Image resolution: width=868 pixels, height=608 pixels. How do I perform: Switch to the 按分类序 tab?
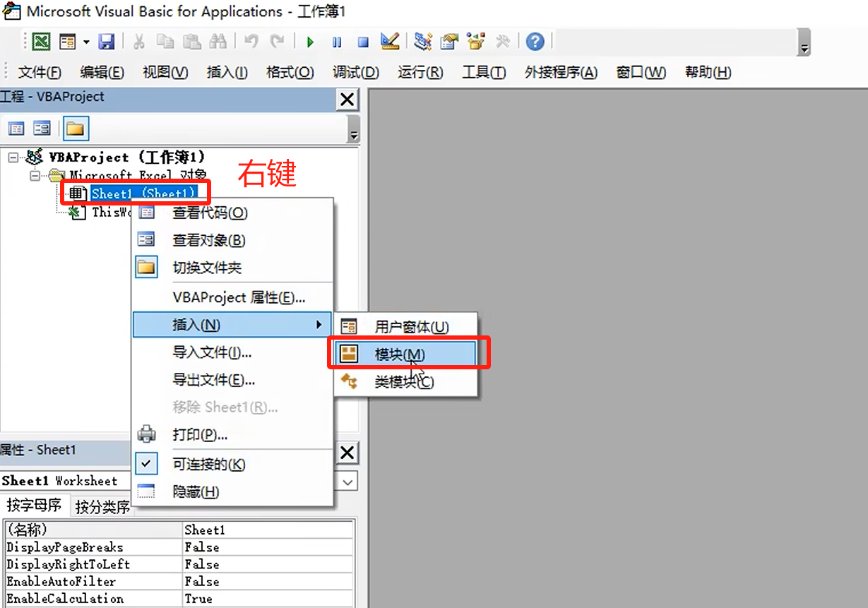[x=103, y=506]
